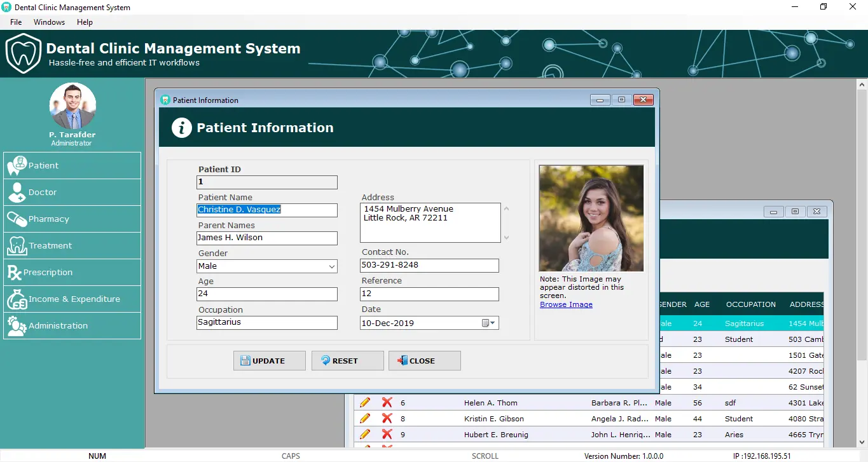Click Barbara R. Pl... parent cell
This screenshot has width=868, height=462.
[619, 403]
